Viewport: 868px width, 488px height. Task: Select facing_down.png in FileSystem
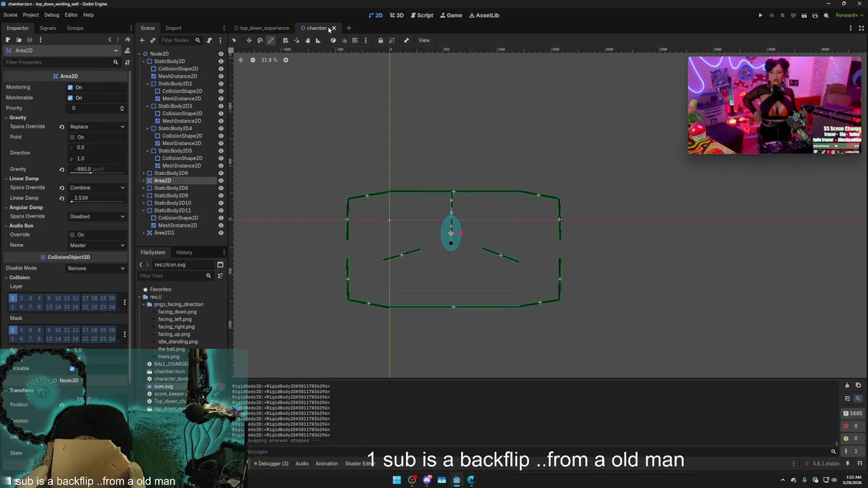tap(177, 312)
